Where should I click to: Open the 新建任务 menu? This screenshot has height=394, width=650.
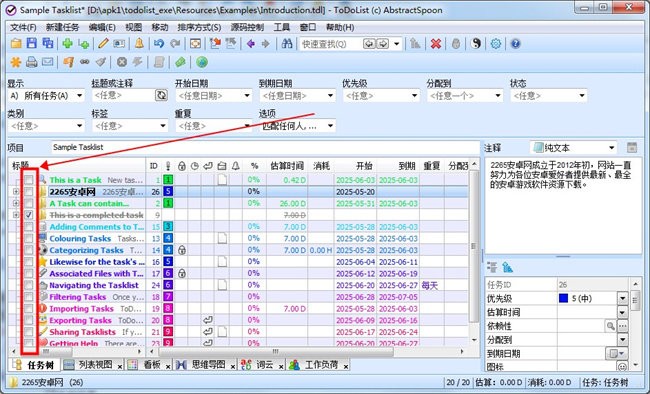coord(62,27)
